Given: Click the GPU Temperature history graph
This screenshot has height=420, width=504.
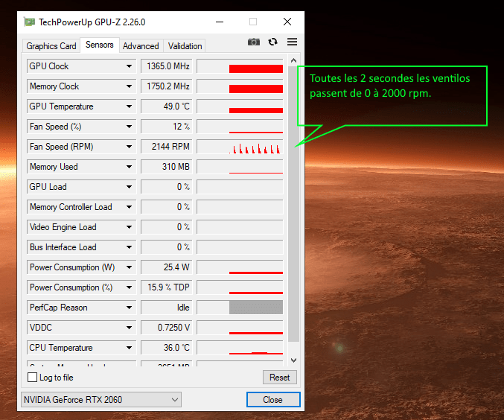Looking at the screenshot, I should point(240,106).
